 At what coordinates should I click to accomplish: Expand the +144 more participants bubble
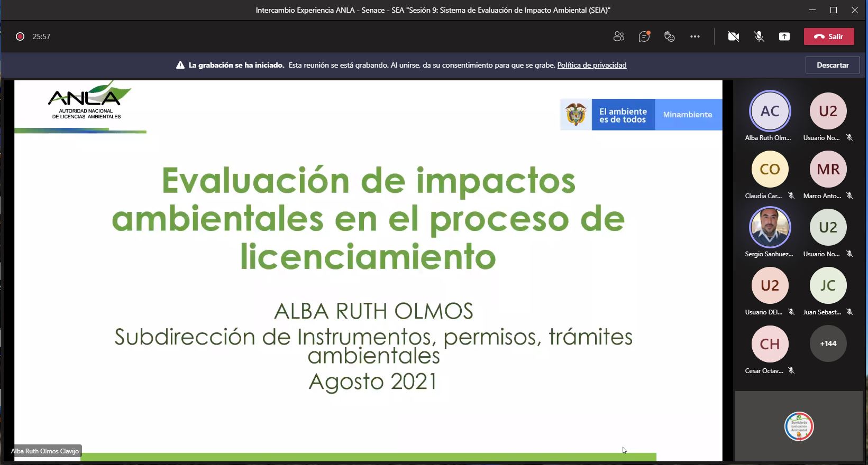[828, 343]
